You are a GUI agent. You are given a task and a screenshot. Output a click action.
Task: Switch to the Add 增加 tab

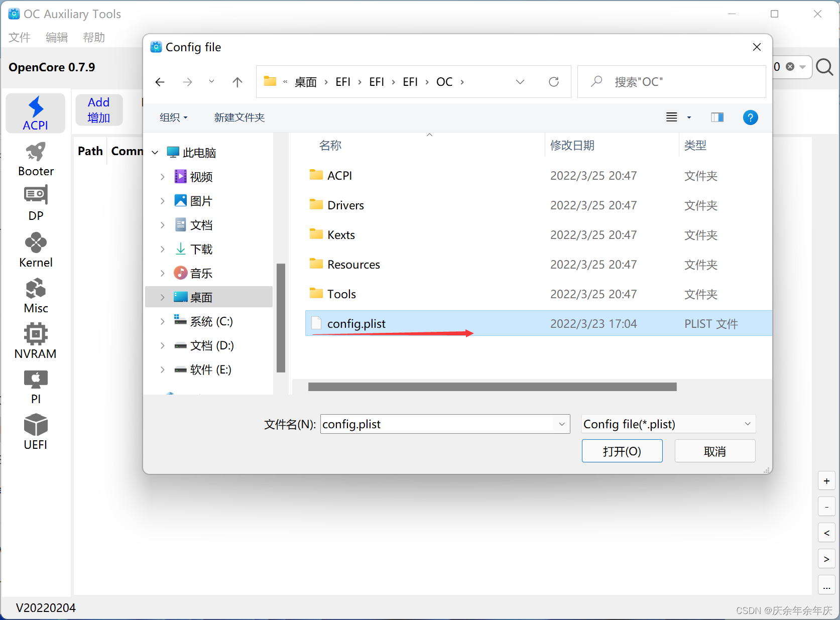pos(99,110)
